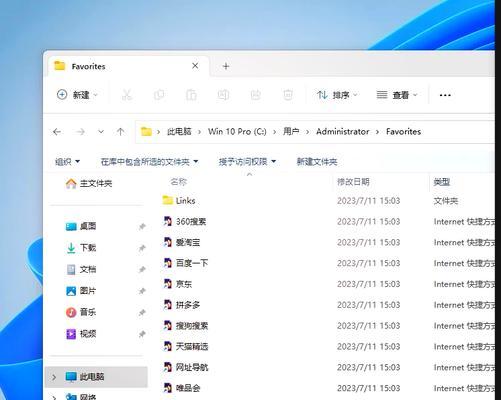This screenshot has width=501, height=400.
Task: Expand the 此电脑 tree chevron
Action: [54, 377]
